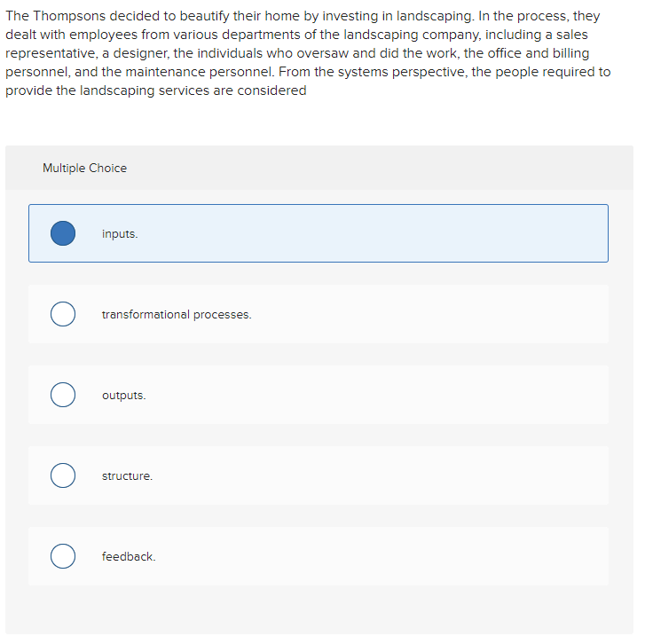The image size is (645, 644).
Task: Click the 'Multiple Choice' heading
Action: pyautogui.click(x=84, y=169)
